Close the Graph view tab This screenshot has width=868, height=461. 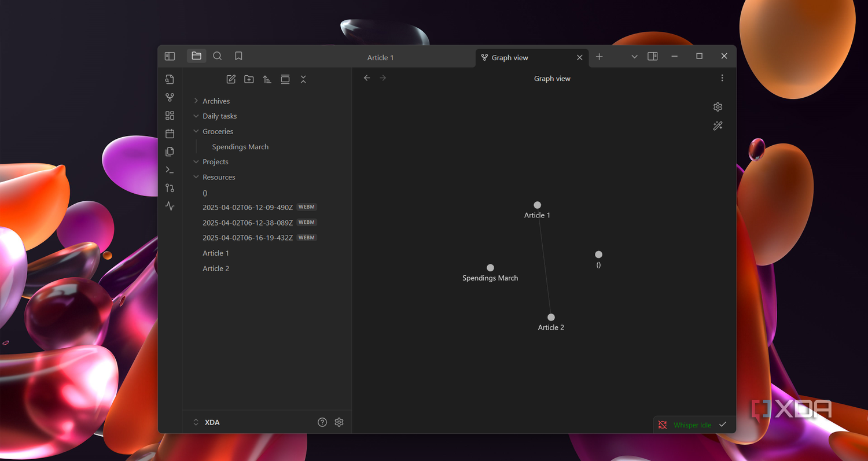(580, 58)
